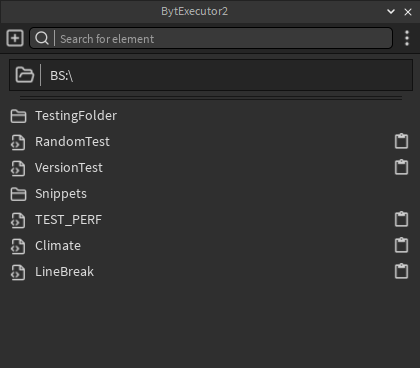The width and height of the screenshot is (420, 368).
Task: Select the Climate script name
Action: point(58,246)
